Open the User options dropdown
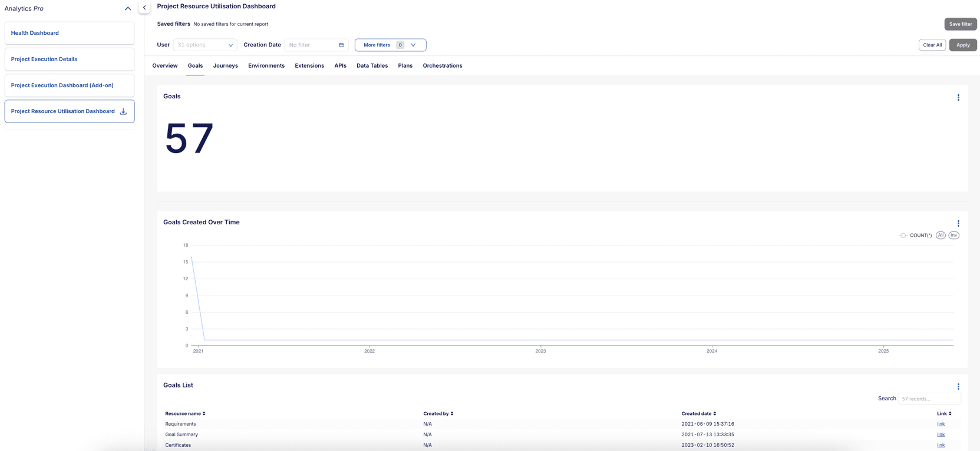This screenshot has width=980, height=451. [205, 45]
